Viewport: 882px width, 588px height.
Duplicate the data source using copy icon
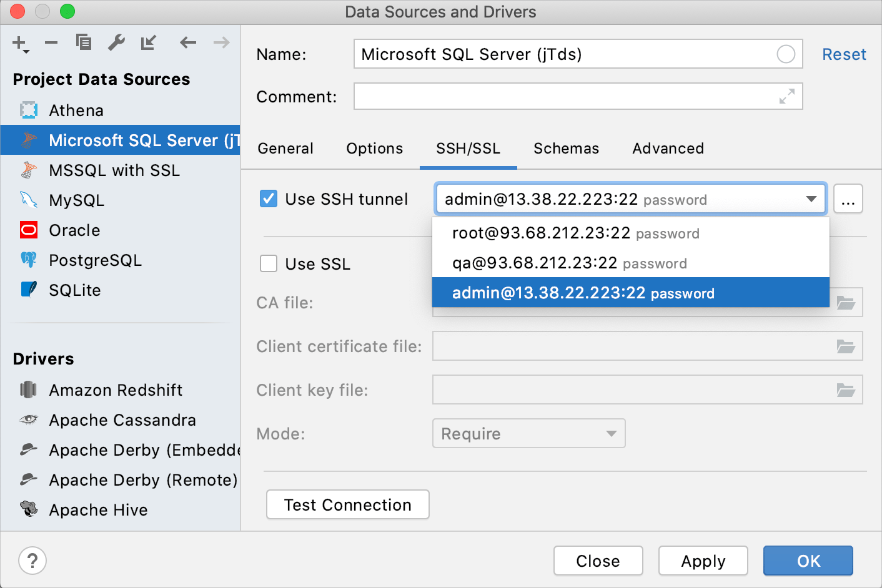point(84,42)
